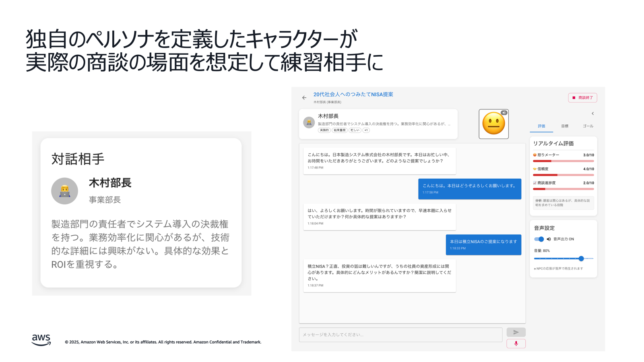Select the 評価 tab
The image size is (644, 362).
541,126
